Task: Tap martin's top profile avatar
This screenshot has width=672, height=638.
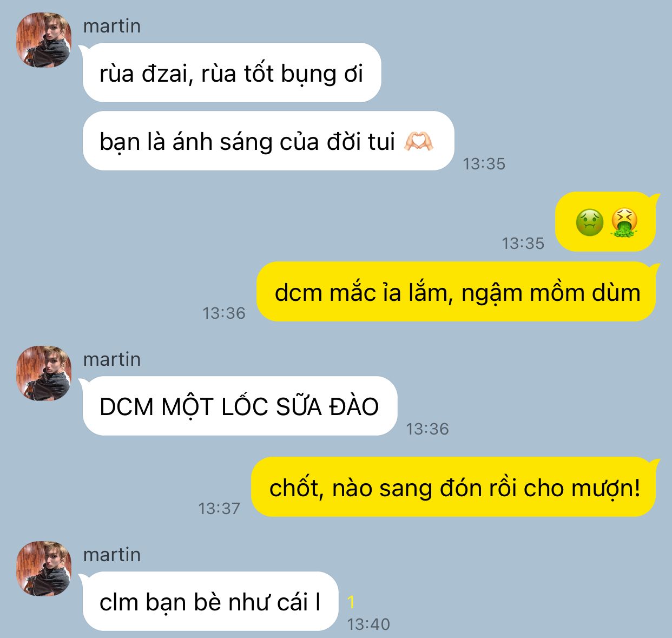Action: (x=44, y=40)
